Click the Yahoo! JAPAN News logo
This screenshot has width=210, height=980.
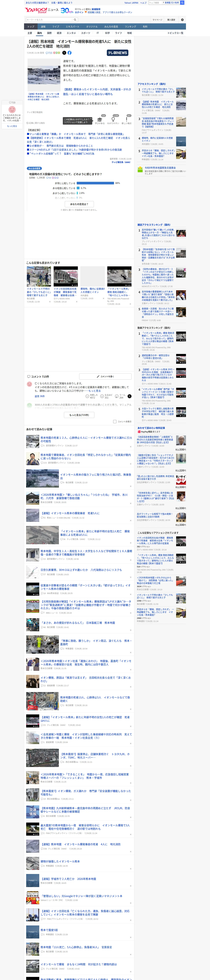pos(42,10)
